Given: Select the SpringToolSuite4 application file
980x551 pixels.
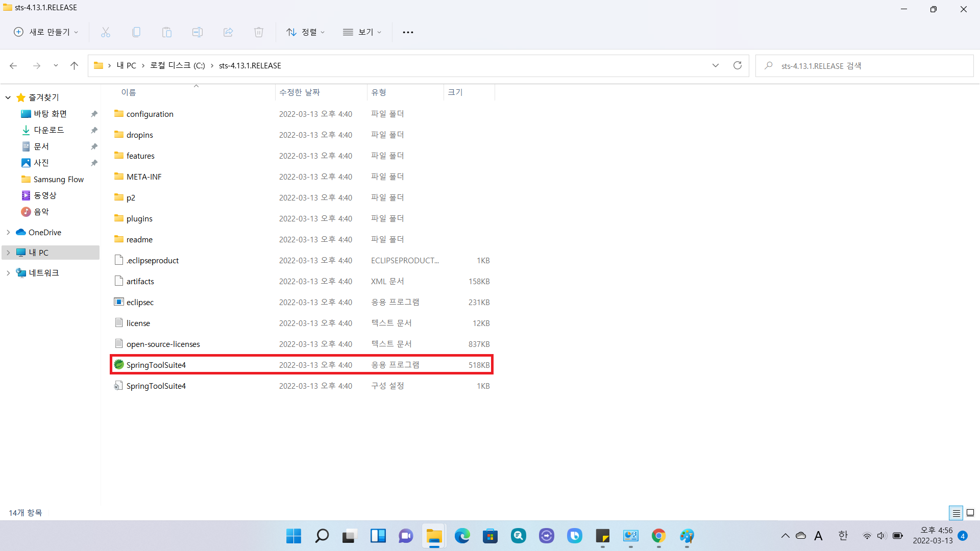Looking at the screenshot, I should (156, 365).
